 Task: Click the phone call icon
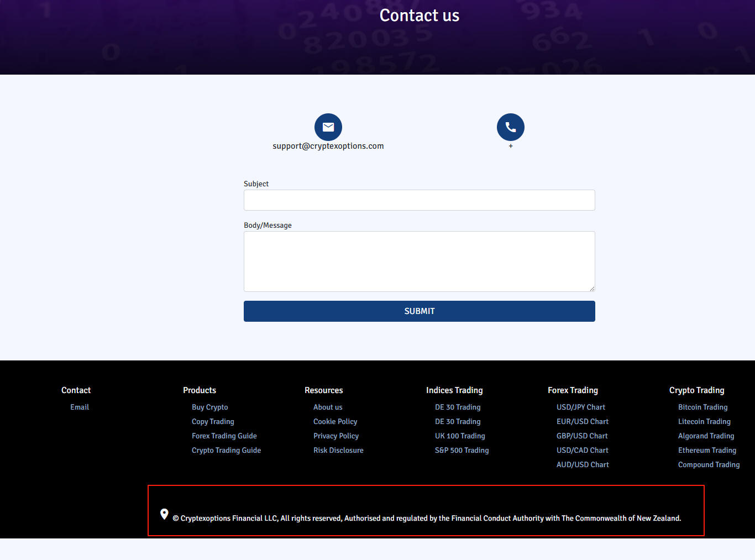pyautogui.click(x=510, y=127)
